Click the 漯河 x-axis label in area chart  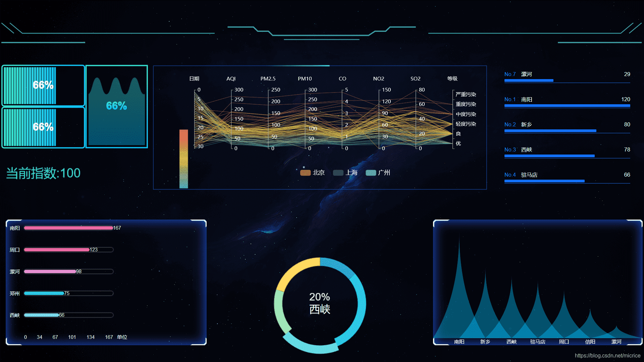click(x=616, y=342)
